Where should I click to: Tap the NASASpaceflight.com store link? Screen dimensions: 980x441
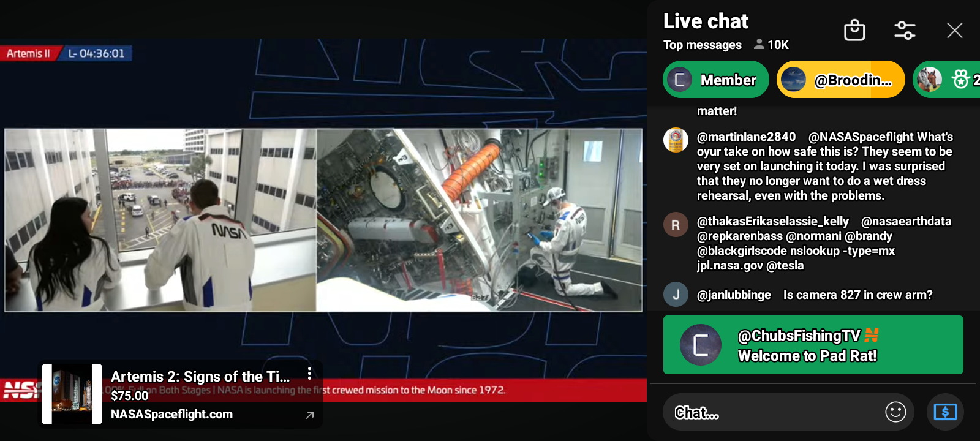pos(171,414)
